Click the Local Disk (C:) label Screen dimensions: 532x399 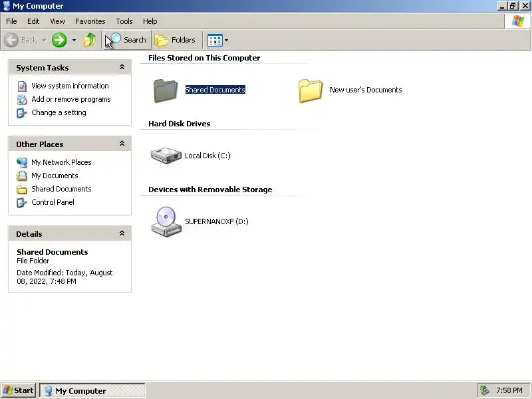[207, 156]
